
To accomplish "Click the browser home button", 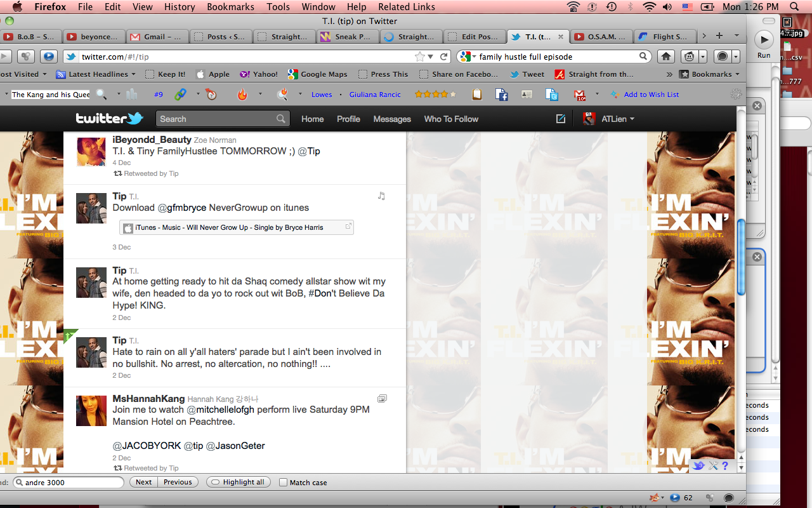I will click(x=666, y=57).
